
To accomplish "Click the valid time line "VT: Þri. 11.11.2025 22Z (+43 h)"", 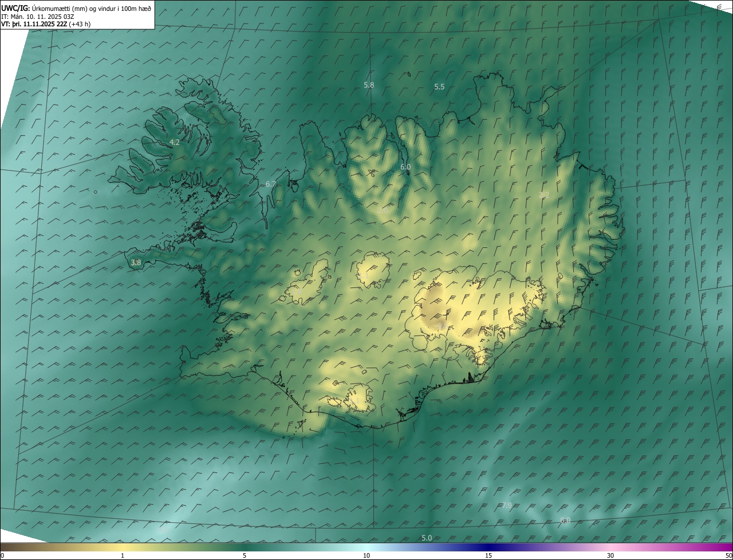I will pyautogui.click(x=46, y=24).
